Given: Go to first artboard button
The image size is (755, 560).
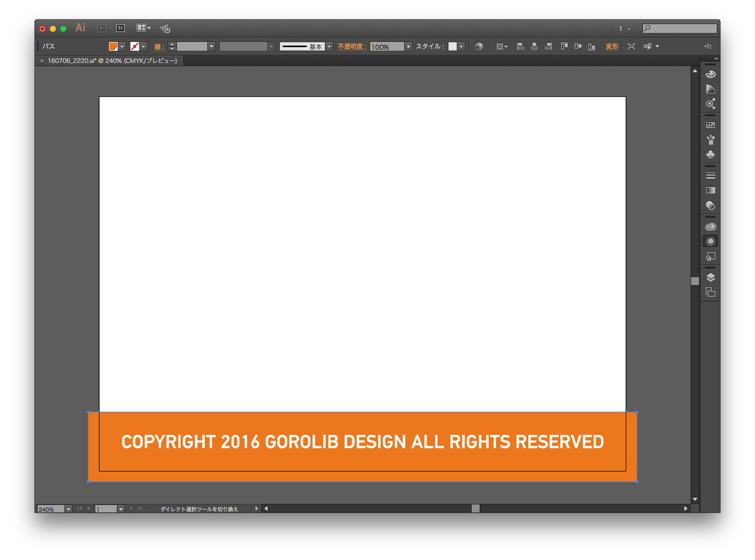Looking at the screenshot, I should point(80,509).
